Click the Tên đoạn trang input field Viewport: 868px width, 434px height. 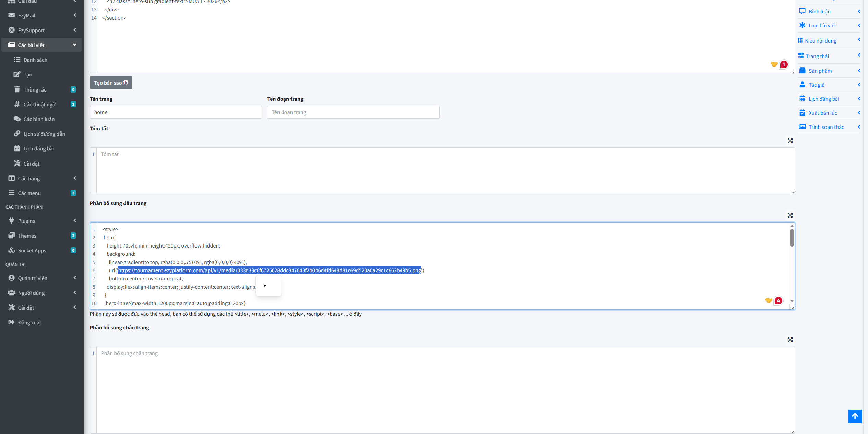(x=353, y=112)
